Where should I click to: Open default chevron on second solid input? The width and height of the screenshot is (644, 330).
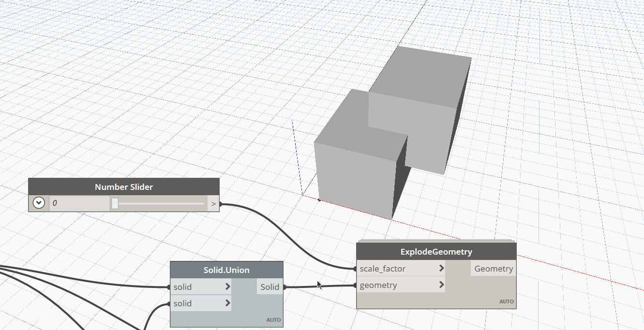pyautogui.click(x=228, y=303)
